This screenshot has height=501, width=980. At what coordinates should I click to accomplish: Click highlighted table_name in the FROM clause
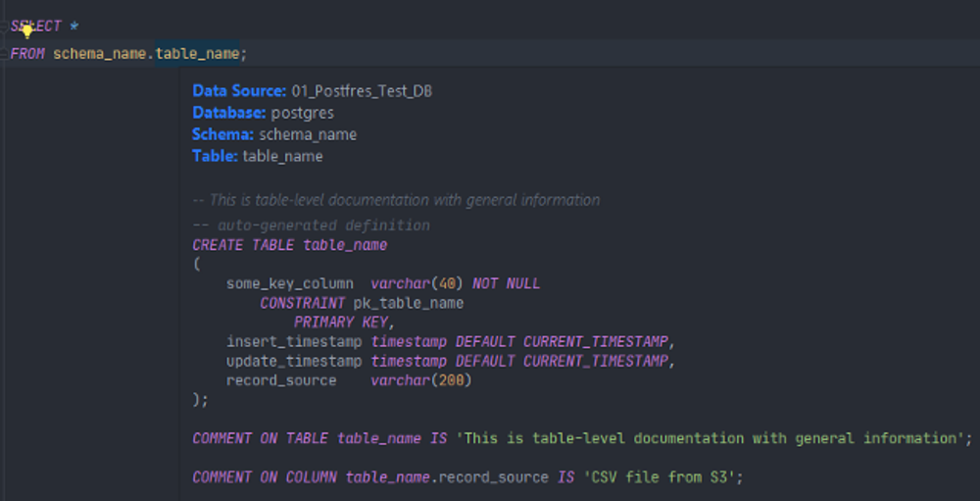(x=198, y=54)
